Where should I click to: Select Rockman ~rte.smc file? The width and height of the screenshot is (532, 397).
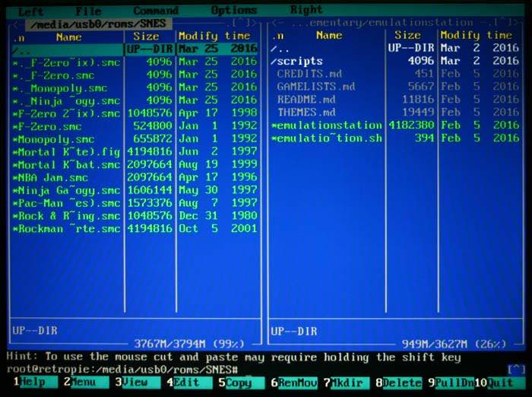(135, 229)
